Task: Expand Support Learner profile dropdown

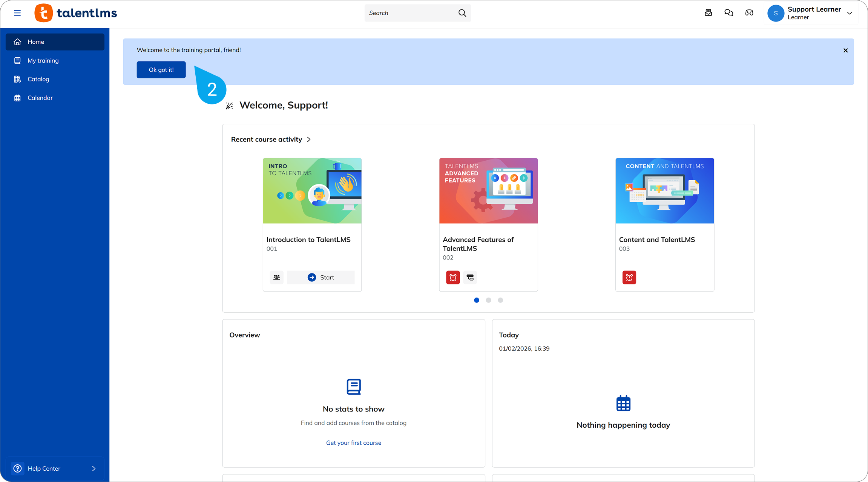Action: click(849, 13)
